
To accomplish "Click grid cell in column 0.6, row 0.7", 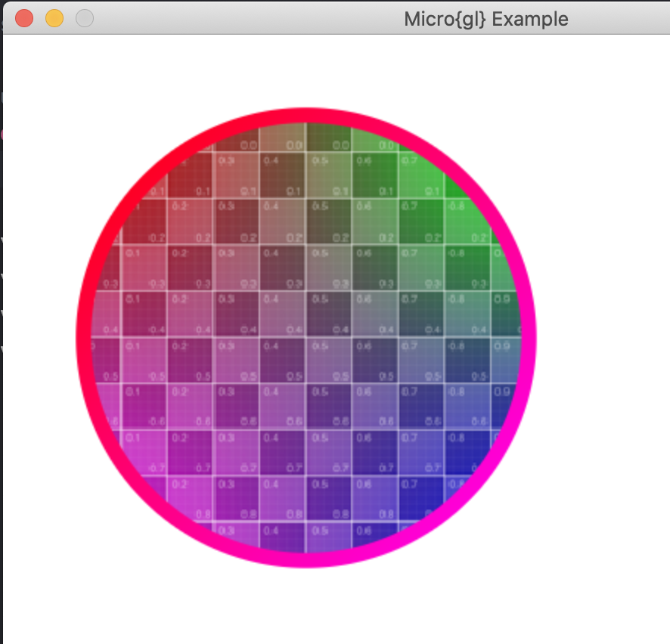I will (x=375, y=452).
